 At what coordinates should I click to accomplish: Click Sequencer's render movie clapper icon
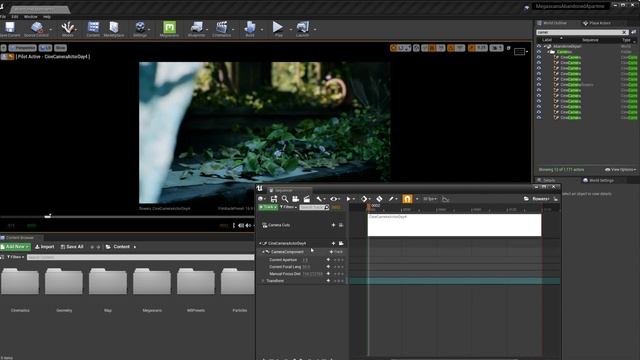pos(307,199)
